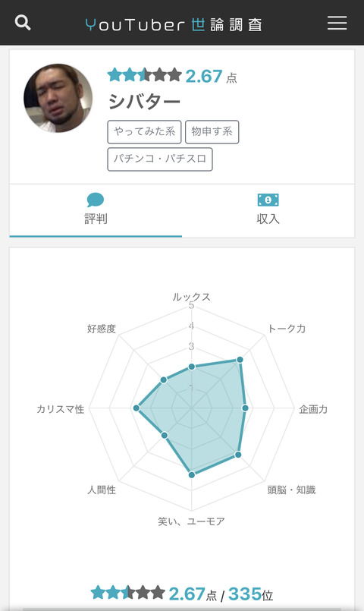364x611 pixels.
Task: Click the トーク力 data point on radar chart
Action: pos(240,360)
